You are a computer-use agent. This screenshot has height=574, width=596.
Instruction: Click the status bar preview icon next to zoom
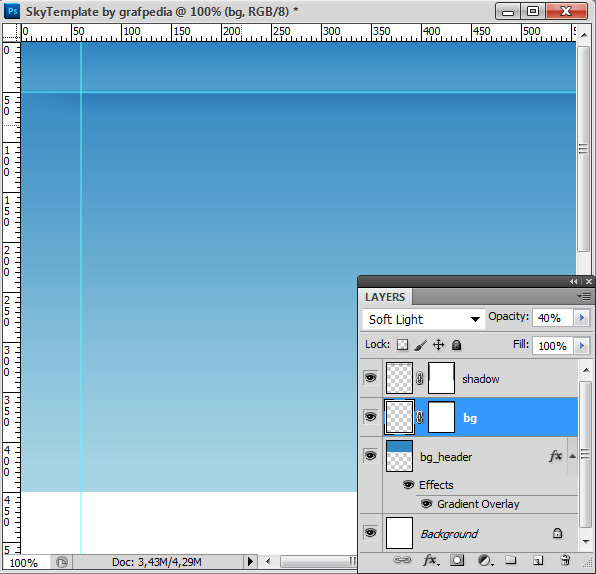pos(62,561)
